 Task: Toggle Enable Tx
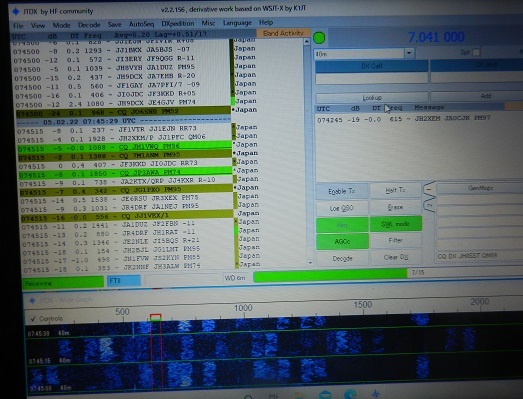tap(342, 191)
